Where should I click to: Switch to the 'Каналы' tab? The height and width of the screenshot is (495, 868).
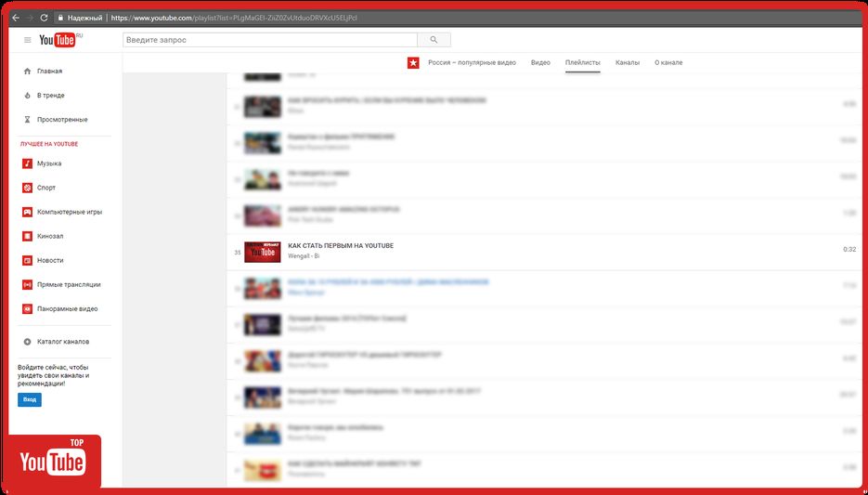tap(628, 62)
